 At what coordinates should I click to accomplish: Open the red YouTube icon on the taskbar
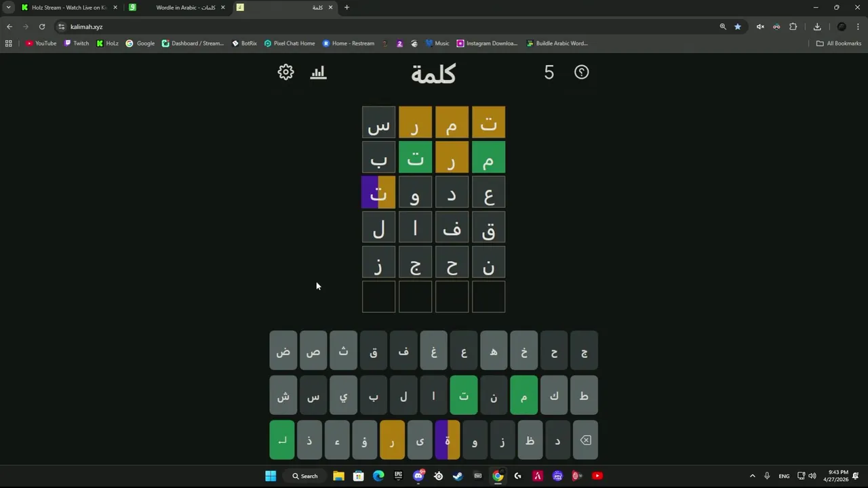pyautogui.click(x=597, y=476)
